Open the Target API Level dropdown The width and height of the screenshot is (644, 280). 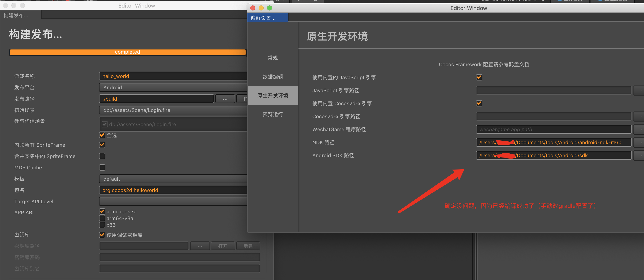point(173,201)
